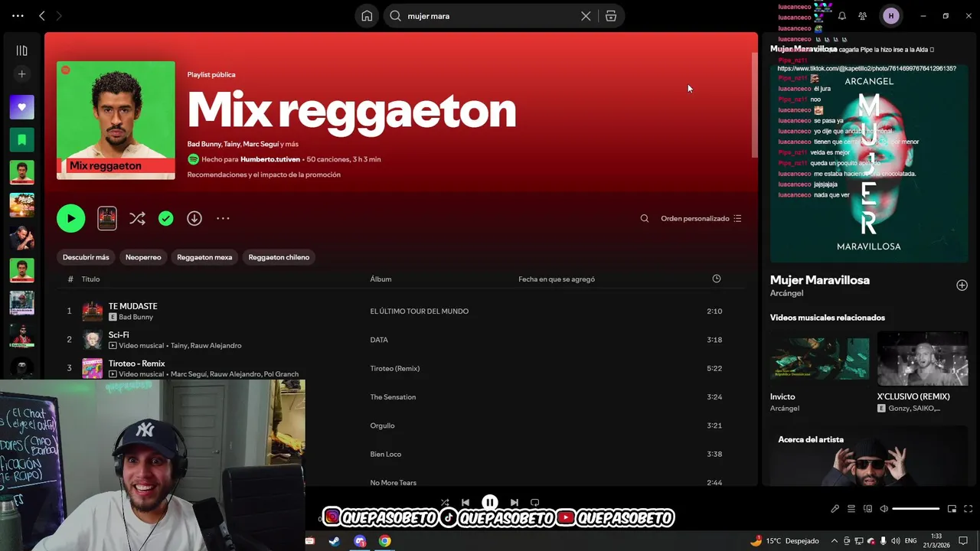This screenshot has height=551, width=980.
Task: Toggle the queue view icon
Action: [x=851, y=509]
